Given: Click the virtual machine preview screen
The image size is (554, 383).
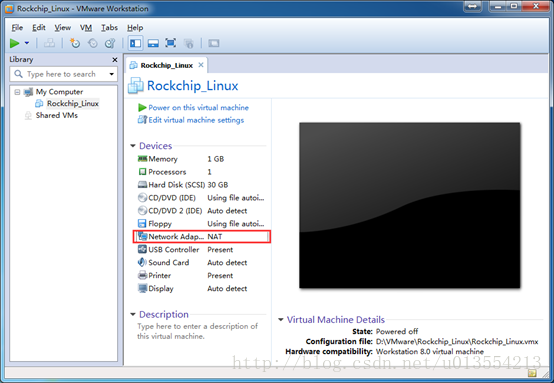Looking at the screenshot, I should 409,205.
